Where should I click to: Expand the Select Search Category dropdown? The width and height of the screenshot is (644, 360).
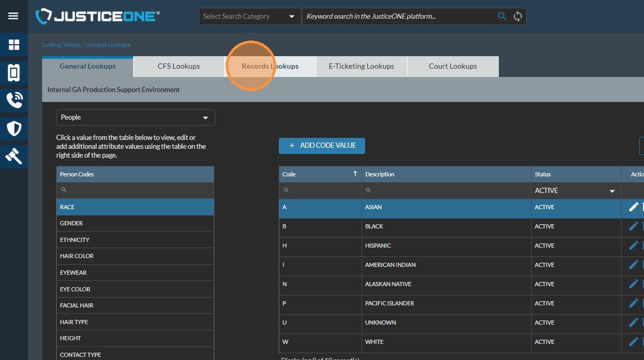(250, 16)
